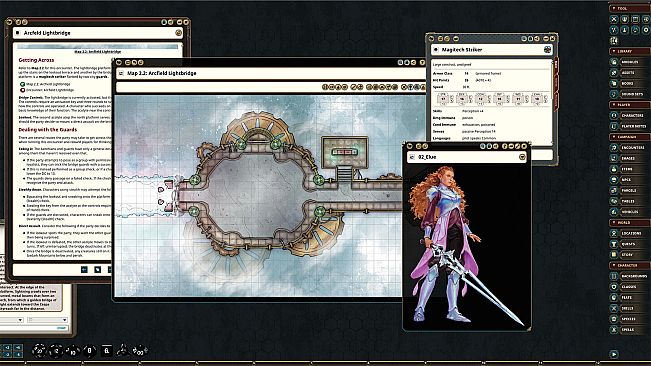Click the Getting Across heading
This screenshot has width=651, height=366.
coord(36,60)
